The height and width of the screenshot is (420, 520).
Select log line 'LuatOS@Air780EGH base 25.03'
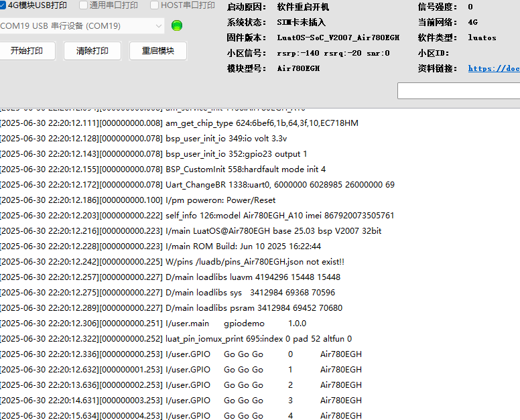tap(191, 231)
